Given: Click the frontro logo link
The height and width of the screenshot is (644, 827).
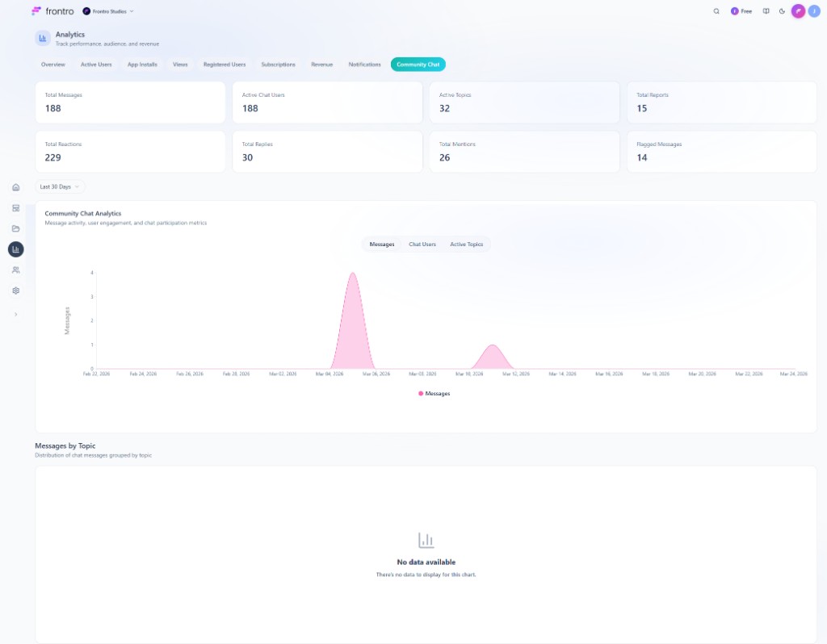Looking at the screenshot, I should point(52,11).
